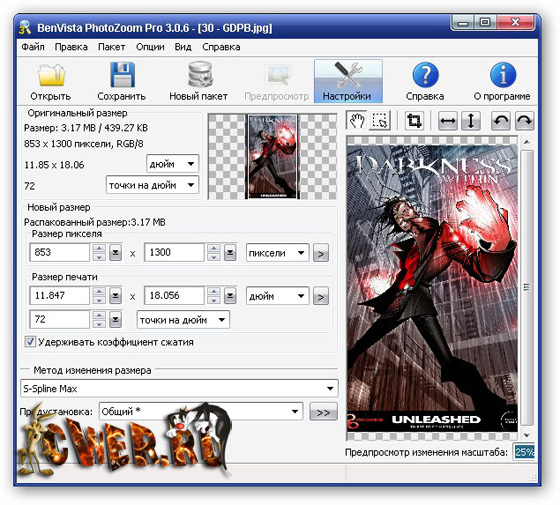The image size is (560, 505).
Task: Click new resolution field 72
Action: pos(60,319)
